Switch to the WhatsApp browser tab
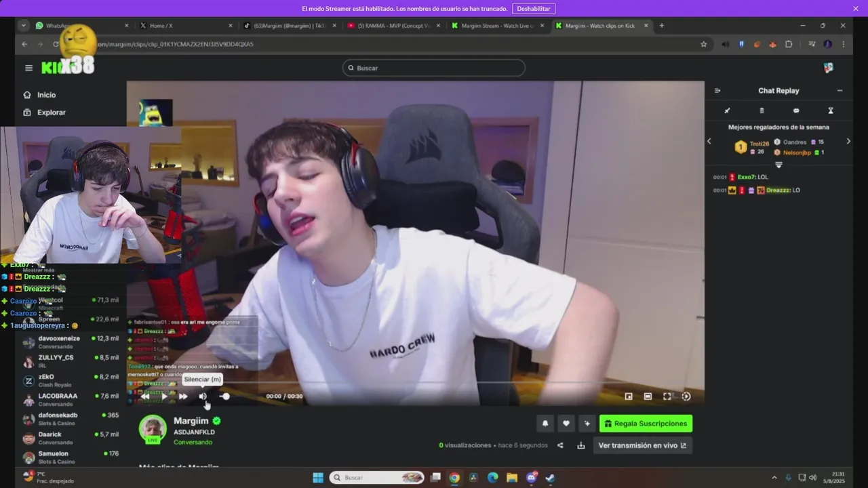The image size is (868, 488). pyautogui.click(x=81, y=26)
